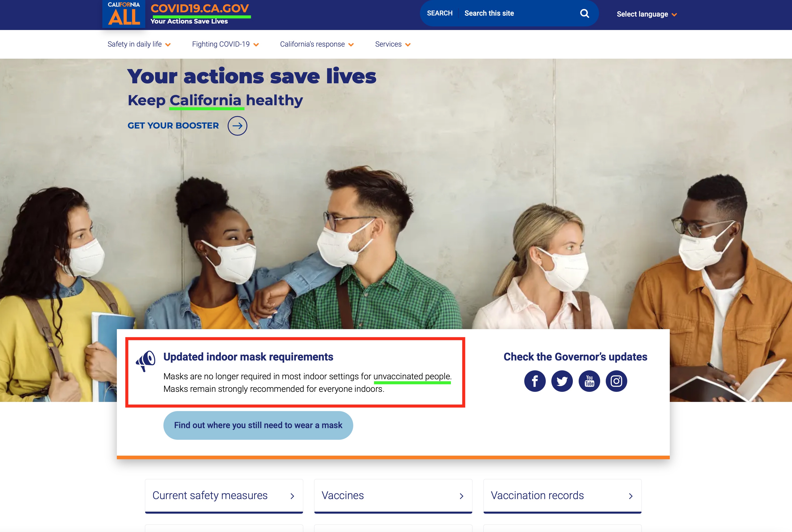Click the megaphone announcement icon

146,361
